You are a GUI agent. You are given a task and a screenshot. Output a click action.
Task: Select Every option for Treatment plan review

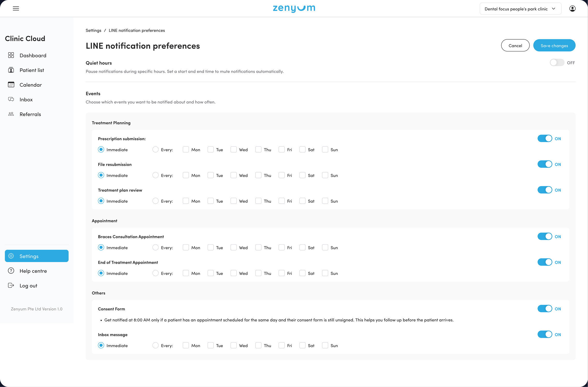pos(155,201)
